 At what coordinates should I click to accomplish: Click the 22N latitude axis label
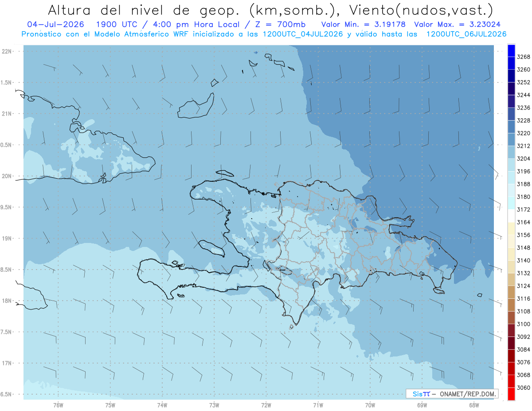coord(7,51)
